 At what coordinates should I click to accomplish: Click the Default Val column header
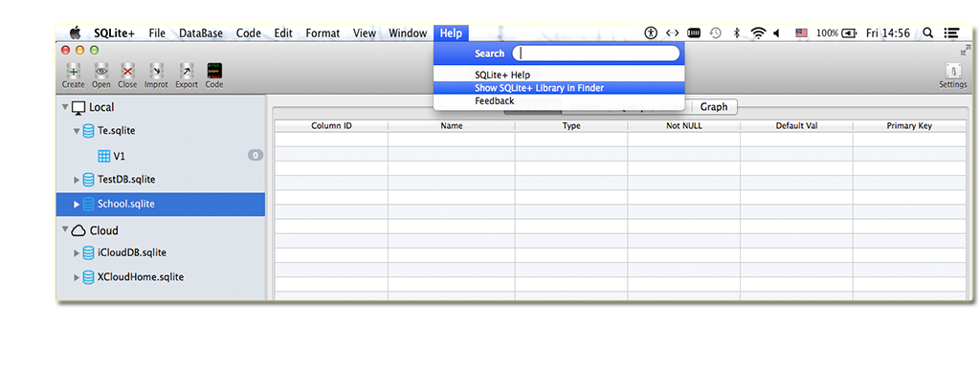(x=796, y=125)
